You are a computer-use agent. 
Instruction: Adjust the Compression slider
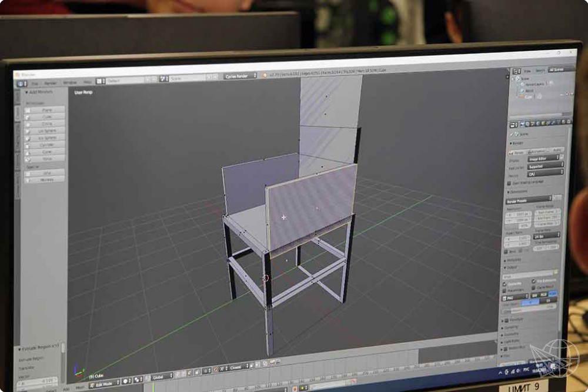530,309
